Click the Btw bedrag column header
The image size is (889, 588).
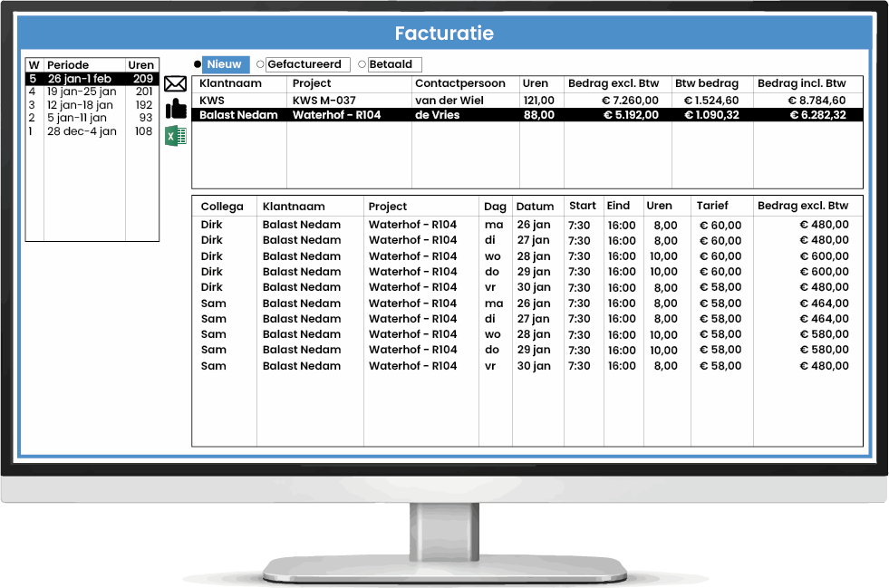[707, 83]
